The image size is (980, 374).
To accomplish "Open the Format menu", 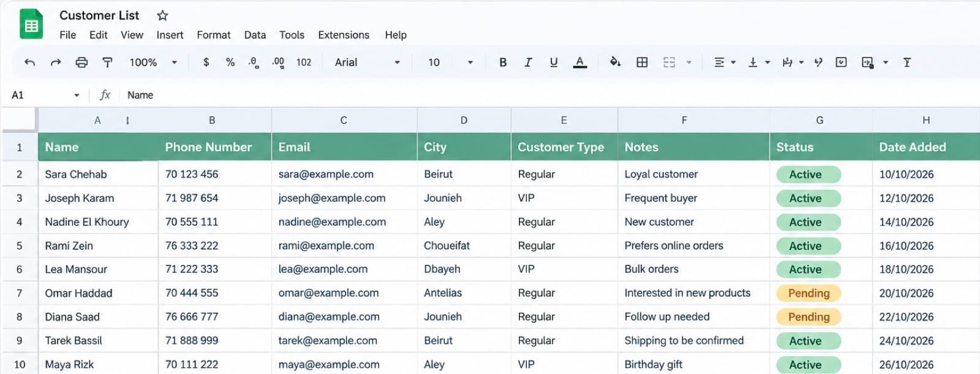I will (213, 35).
